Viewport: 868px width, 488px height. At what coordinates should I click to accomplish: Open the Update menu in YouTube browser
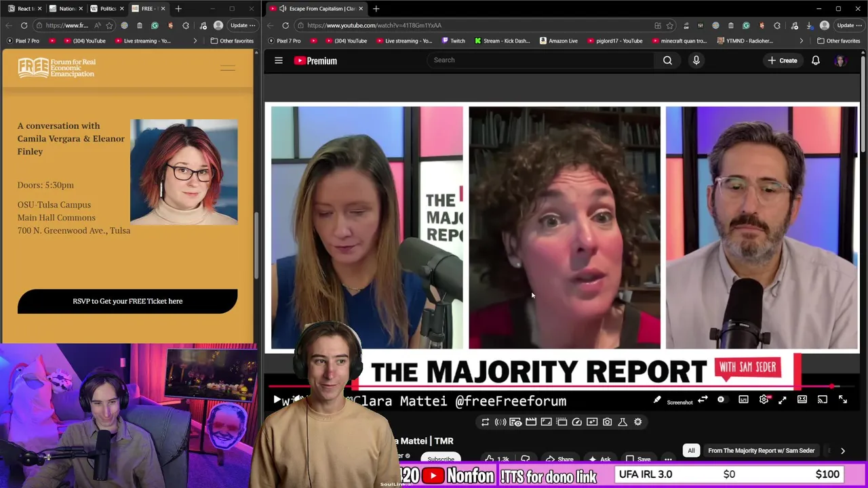click(849, 26)
